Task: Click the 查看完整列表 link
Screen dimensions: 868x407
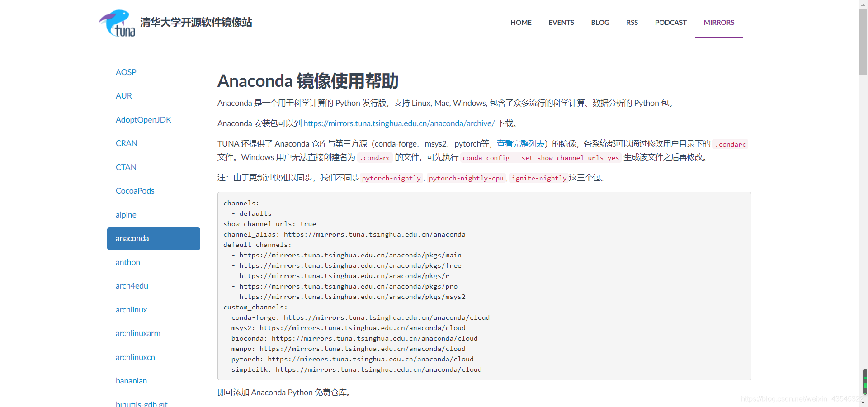Action: (521, 144)
